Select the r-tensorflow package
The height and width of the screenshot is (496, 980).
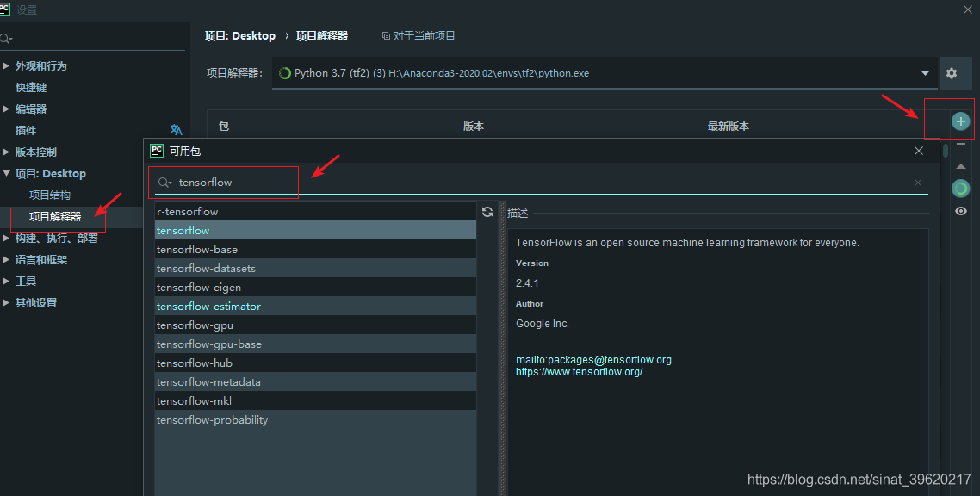[316, 212]
